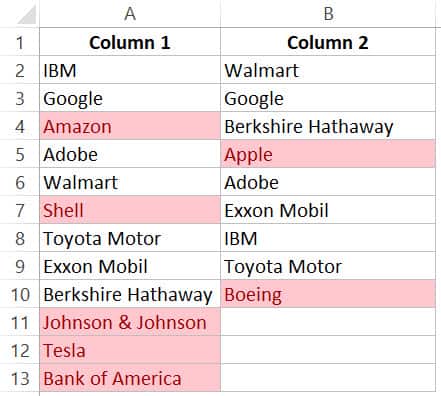Click the Tesla cell

click(130, 350)
